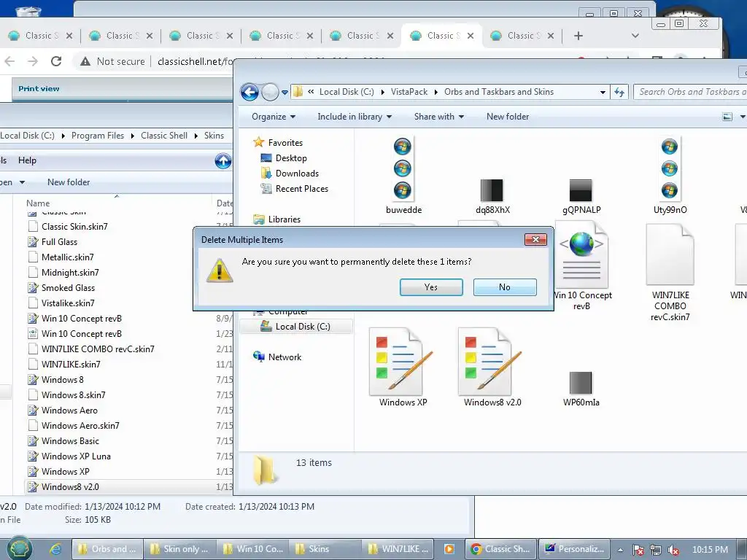747x560 pixels.
Task: Close the first Classic Shell Chrome tab
Action: coord(69,36)
